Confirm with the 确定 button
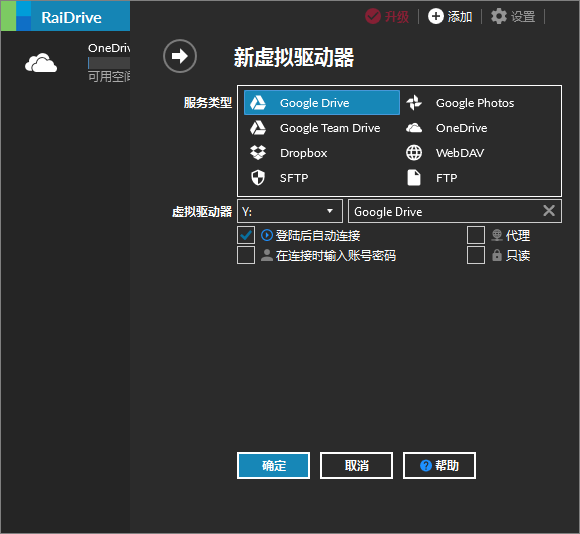Image resolution: width=580 pixels, height=534 pixels. (x=273, y=465)
